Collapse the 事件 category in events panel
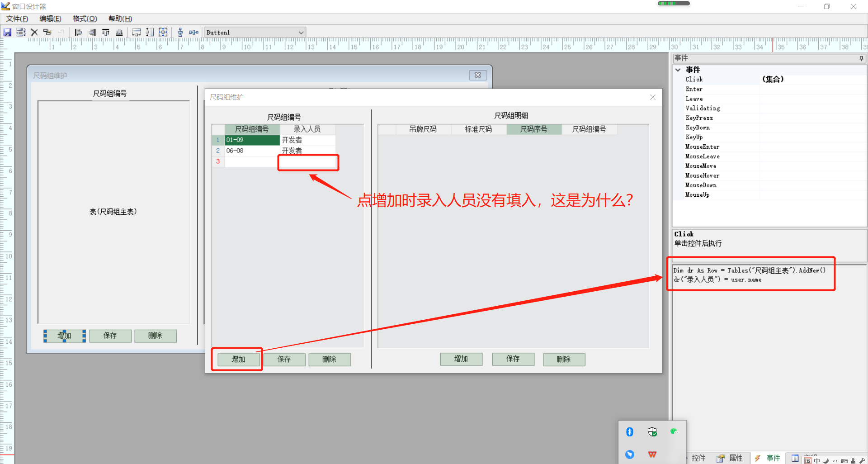Image resolution: width=868 pixels, height=464 pixels. [678, 70]
